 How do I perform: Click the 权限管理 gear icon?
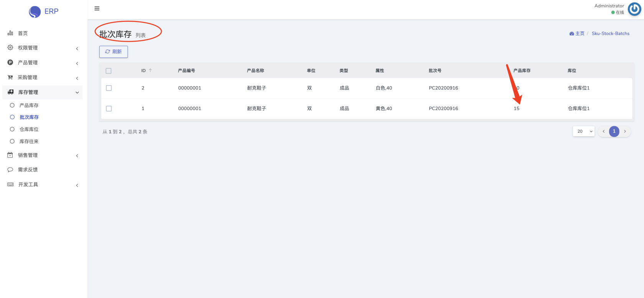pyautogui.click(x=10, y=48)
